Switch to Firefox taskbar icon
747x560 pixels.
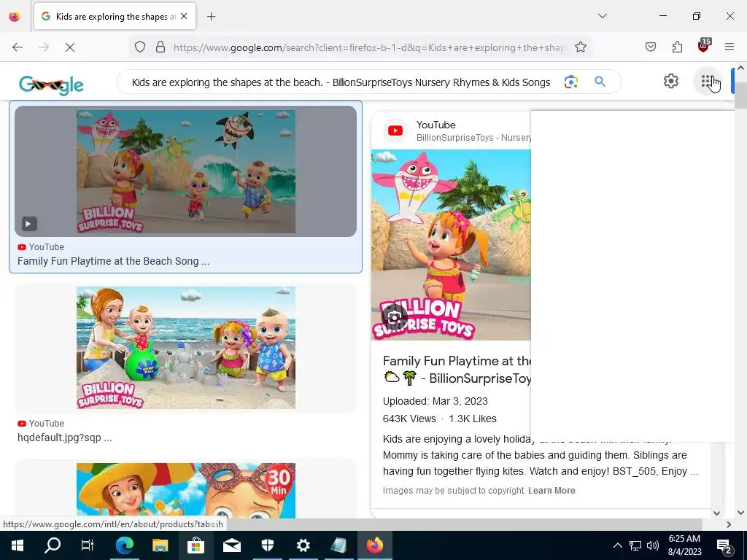pyautogui.click(x=375, y=545)
